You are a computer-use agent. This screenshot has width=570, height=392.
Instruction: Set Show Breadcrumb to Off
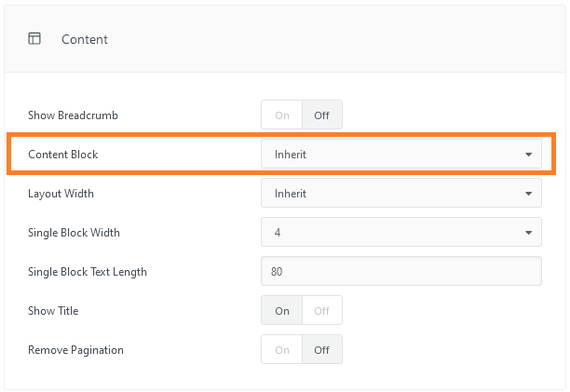tap(322, 115)
